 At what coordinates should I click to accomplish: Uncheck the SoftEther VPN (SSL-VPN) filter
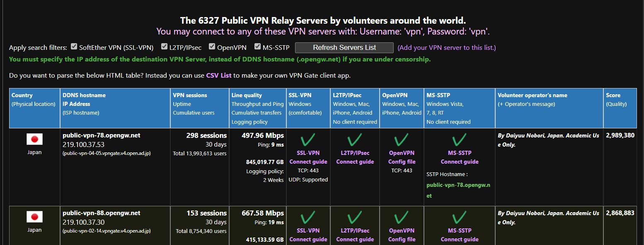74,47
